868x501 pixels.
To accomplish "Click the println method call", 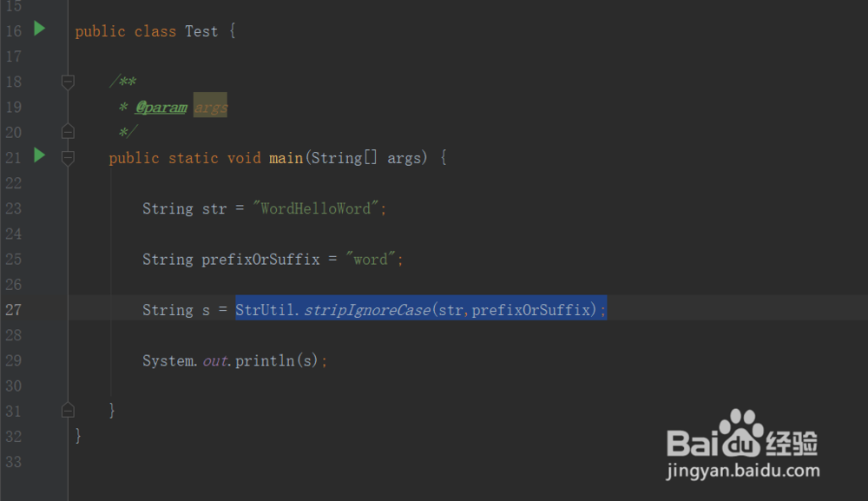I will pyautogui.click(x=266, y=360).
